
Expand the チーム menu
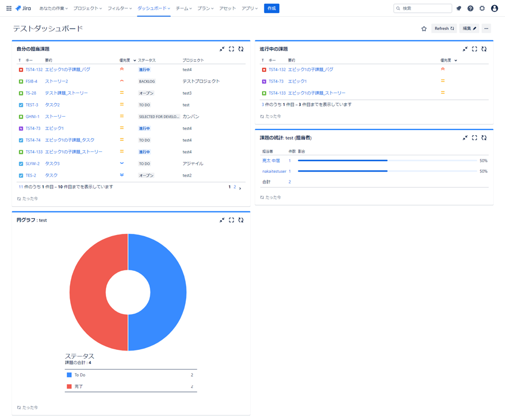184,8
